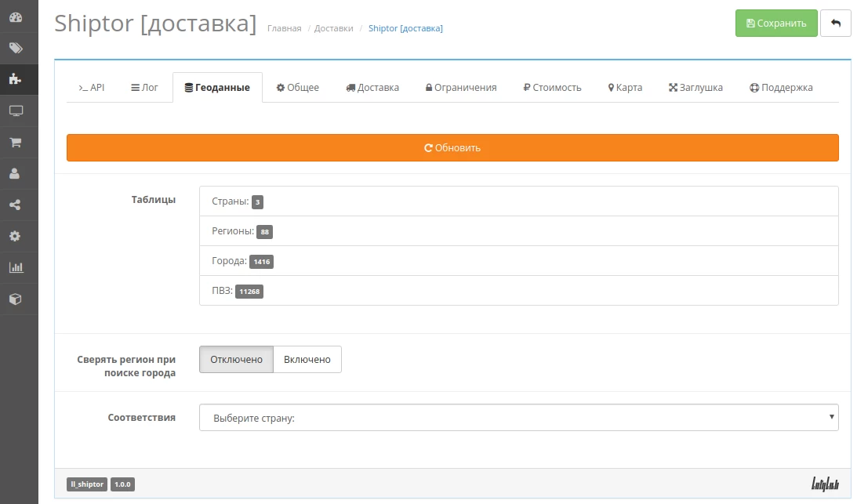Open the Карта tab
Image resolution: width=857 pixels, height=504 pixels.
[x=625, y=88]
